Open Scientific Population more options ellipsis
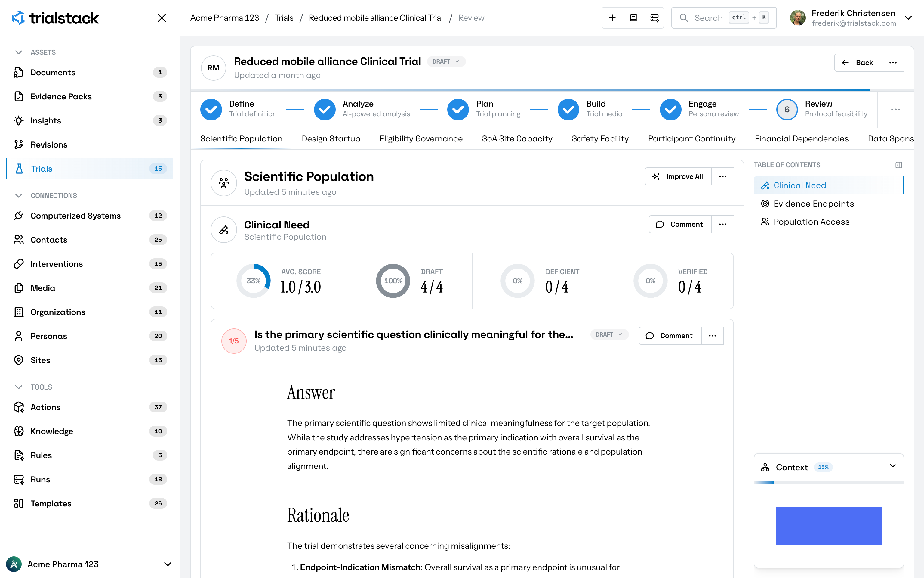Viewport: 924px width, 578px height. pyautogui.click(x=723, y=177)
